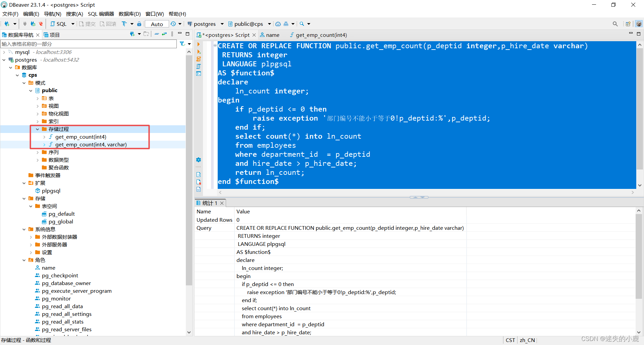This screenshot has width=644, height=345.
Task: Select the plpgsql extension node
Action: point(51,191)
